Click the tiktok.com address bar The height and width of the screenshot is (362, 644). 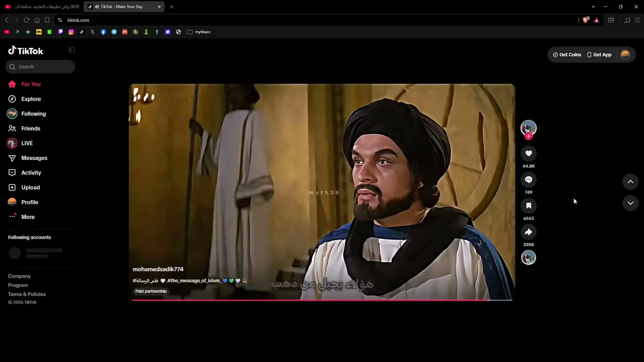click(x=317, y=20)
